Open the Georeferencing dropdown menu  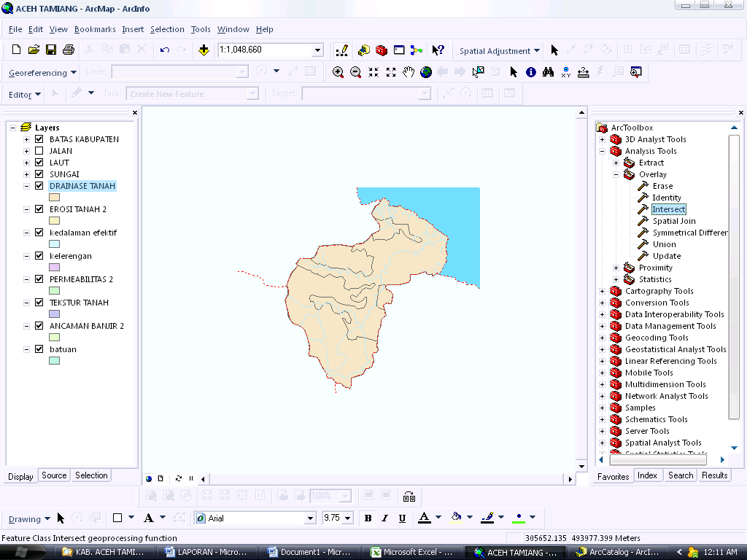click(43, 72)
